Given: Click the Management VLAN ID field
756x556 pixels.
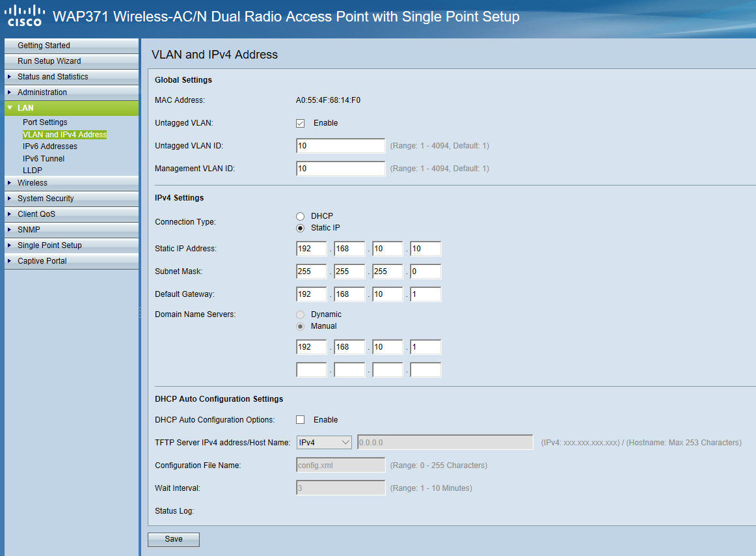Looking at the screenshot, I should point(340,169).
